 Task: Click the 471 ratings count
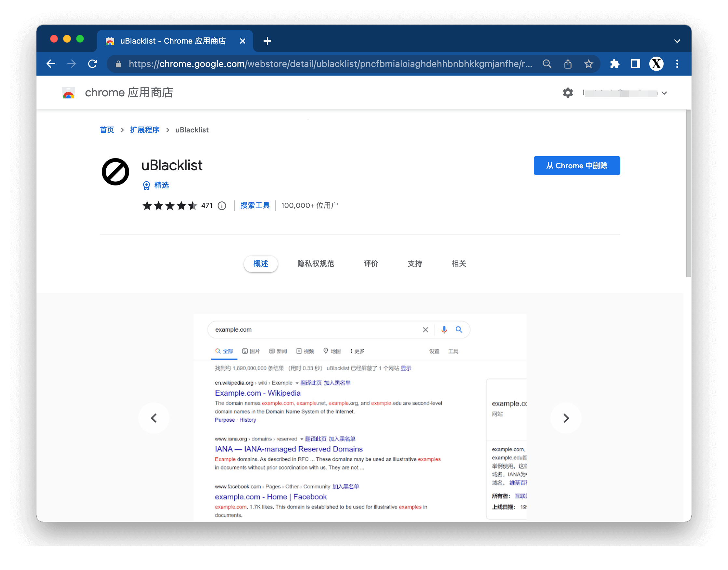(x=207, y=206)
